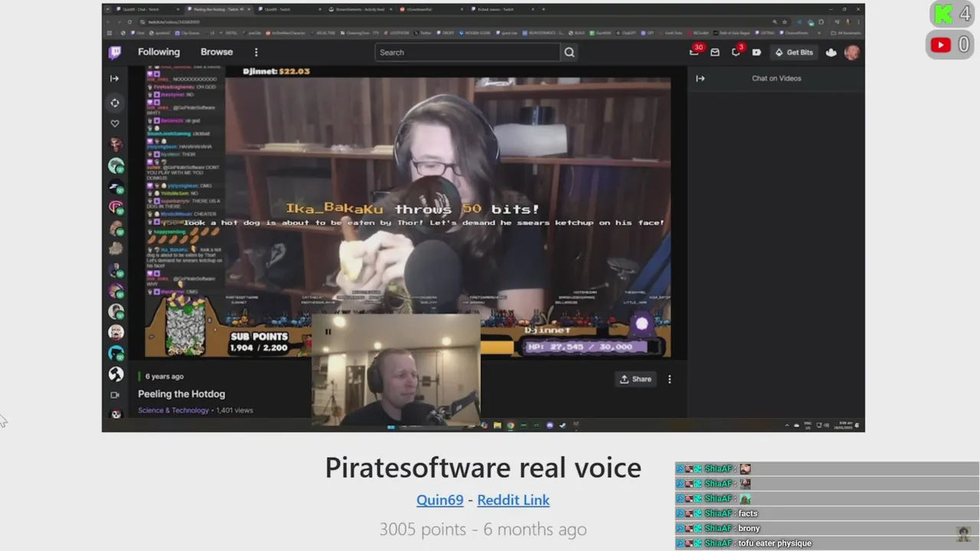Click the 6 years ago timestamp
This screenshot has height=551, width=980.
coord(165,377)
